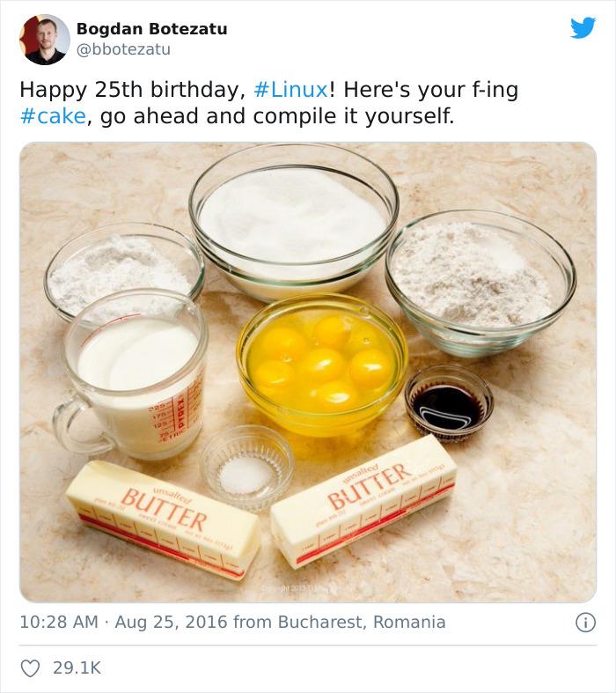Click the large sugar bowl at top center

click(x=293, y=218)
